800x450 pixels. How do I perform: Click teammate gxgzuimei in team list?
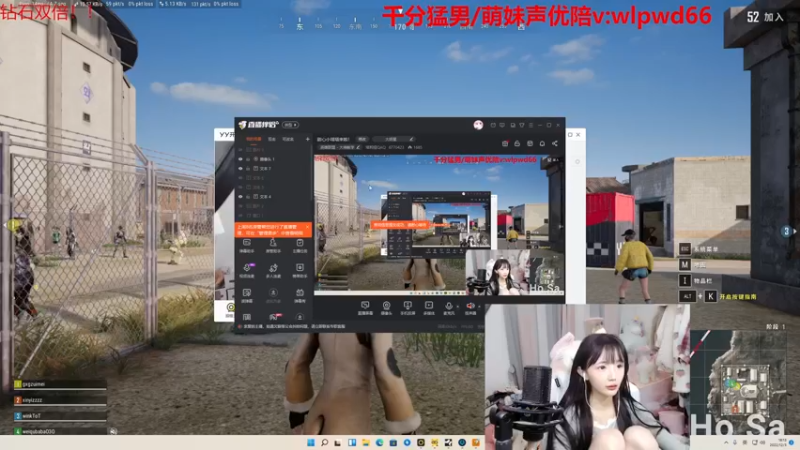pos(60,384)
